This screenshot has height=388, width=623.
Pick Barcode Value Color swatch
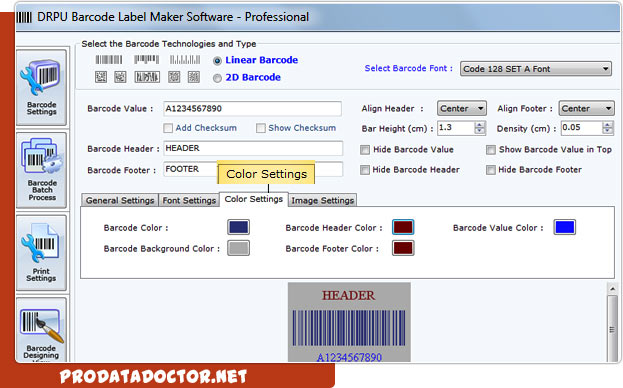point(565,227)
